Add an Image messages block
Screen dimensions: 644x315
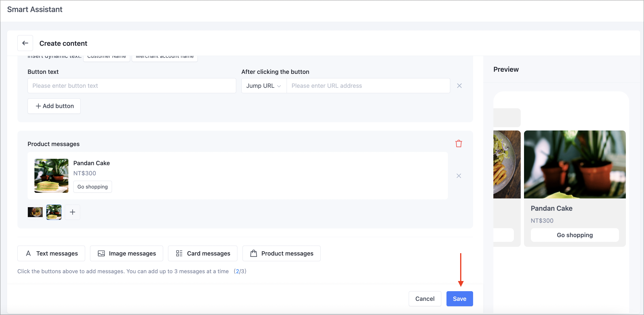(127, 253)
